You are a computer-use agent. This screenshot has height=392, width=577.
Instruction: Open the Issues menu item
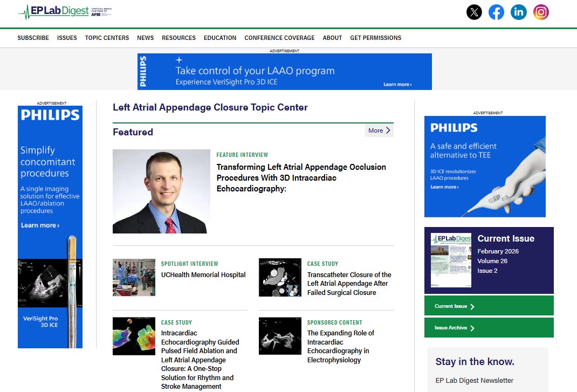pyautogui.click(x=67, y=38)
